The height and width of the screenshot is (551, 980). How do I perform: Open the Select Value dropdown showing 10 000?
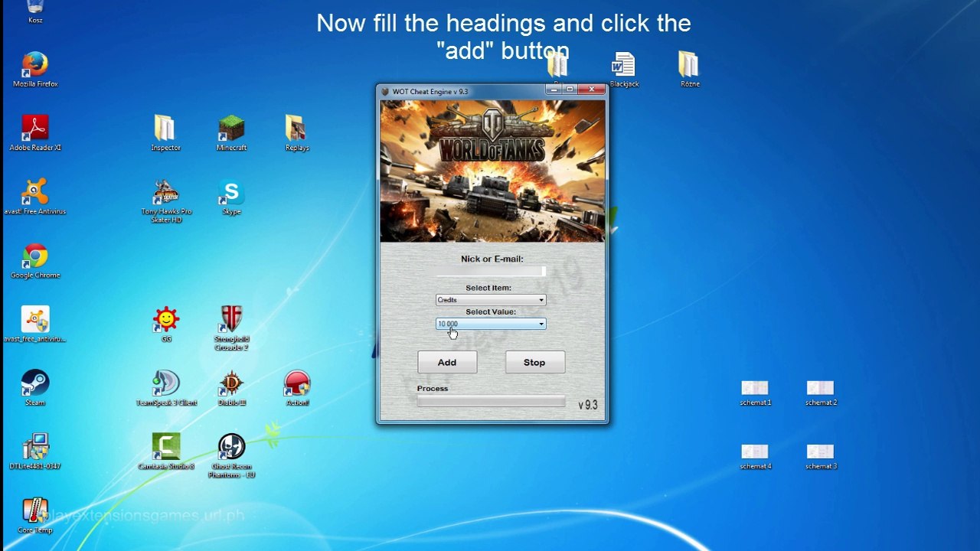click(x=491, y=324)
